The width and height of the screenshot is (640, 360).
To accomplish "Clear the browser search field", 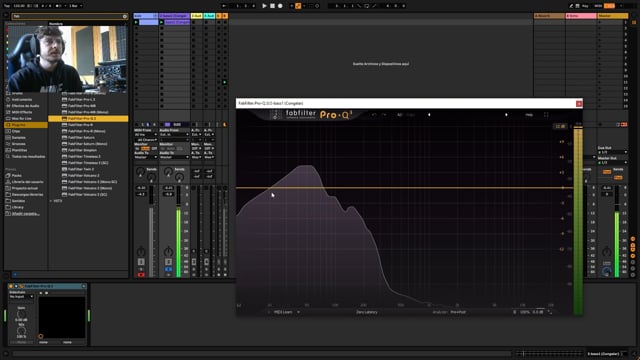I will point(125,16).
